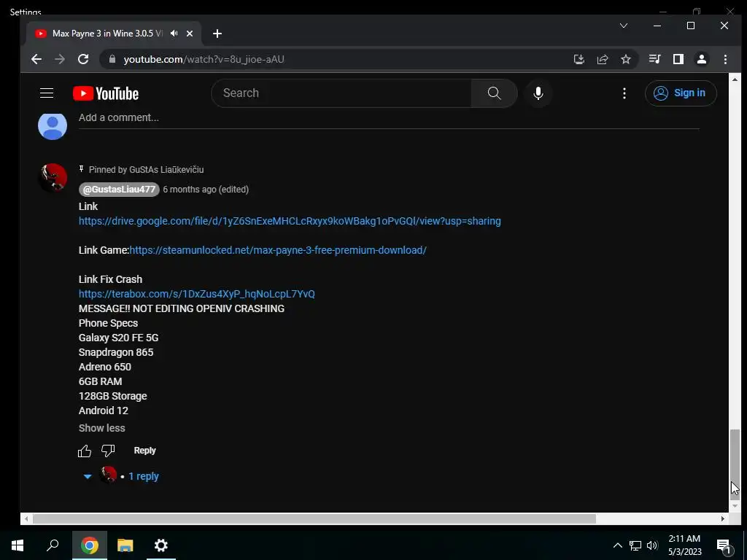This screenshot has width=747, height=560.
Task: Focus the Add a comment field
Action: tap(389, 117)
